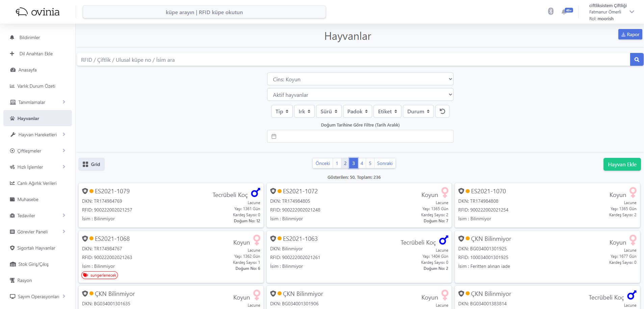
Task: Click the Sigortalı Hayvanlar shield icon in sidebar
Action: coord(12,248)
